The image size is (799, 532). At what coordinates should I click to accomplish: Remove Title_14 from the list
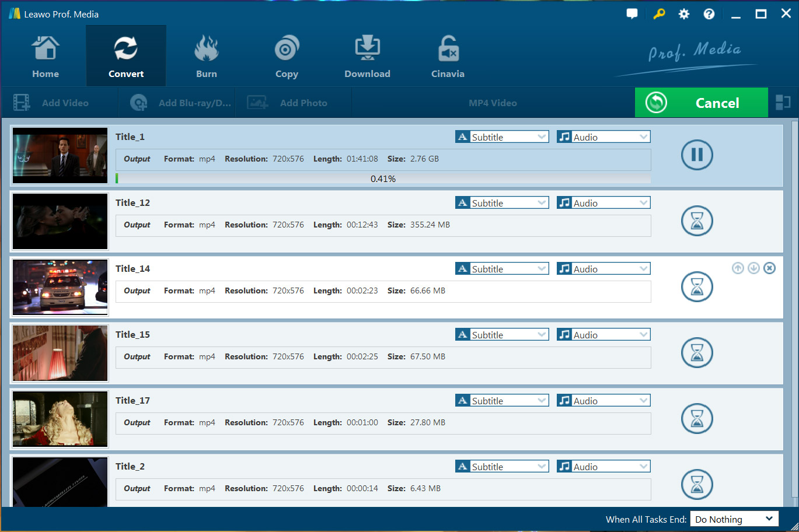click(x=770, y=268)
